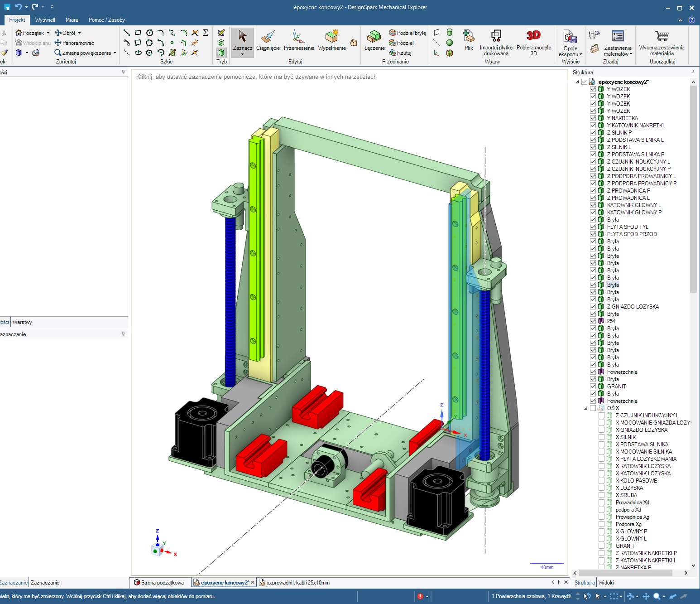Switch to the Widoki panel tab

606,583
